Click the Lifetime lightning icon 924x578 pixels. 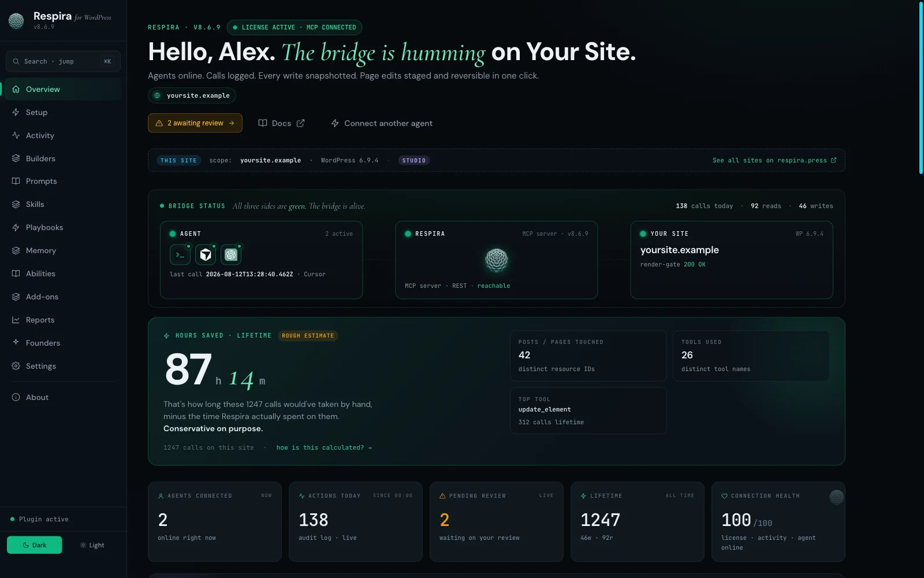point(583,496)
